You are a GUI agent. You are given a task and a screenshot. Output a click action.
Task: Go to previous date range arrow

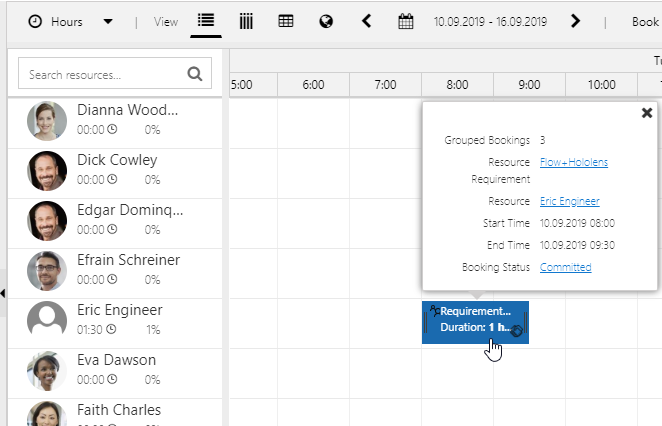click(x=366, y=21)
